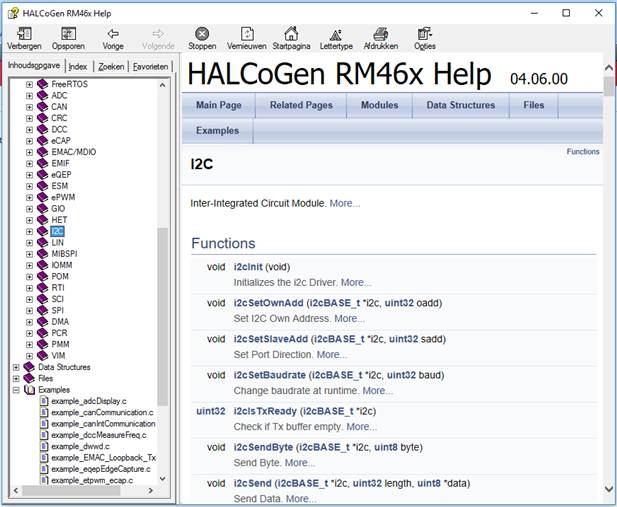This screenshot has width=617, height=507.
Task: Click the RTI book icon
Action: click(x=42, y=288)
